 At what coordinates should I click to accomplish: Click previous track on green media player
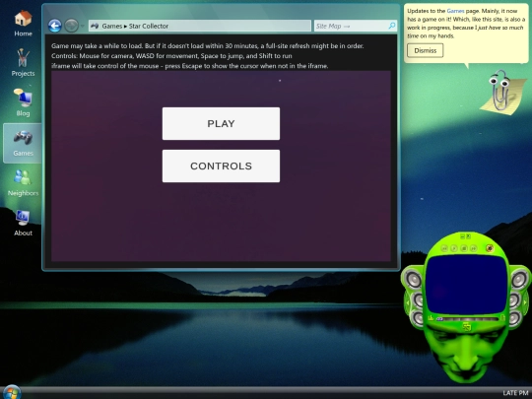[444, 248]
